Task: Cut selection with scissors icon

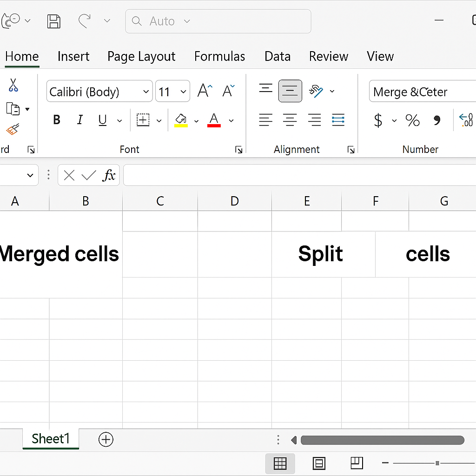Action: 13,85
